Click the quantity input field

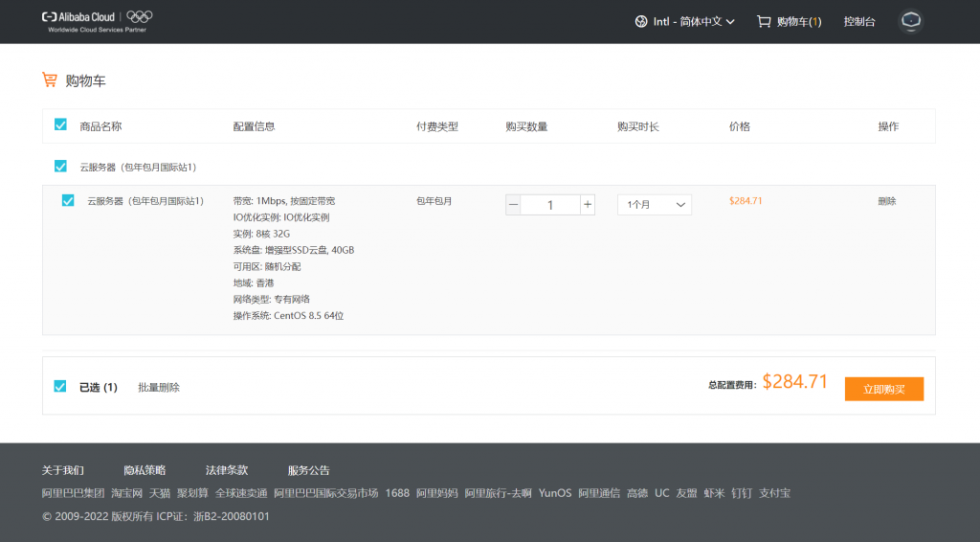[x=550, y=205]
